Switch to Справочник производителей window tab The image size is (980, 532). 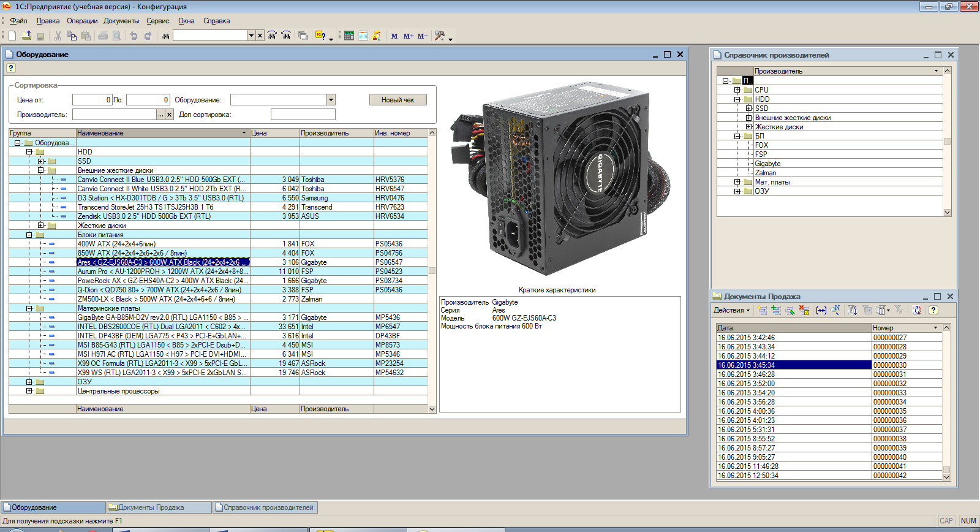[x=265, y=507]
